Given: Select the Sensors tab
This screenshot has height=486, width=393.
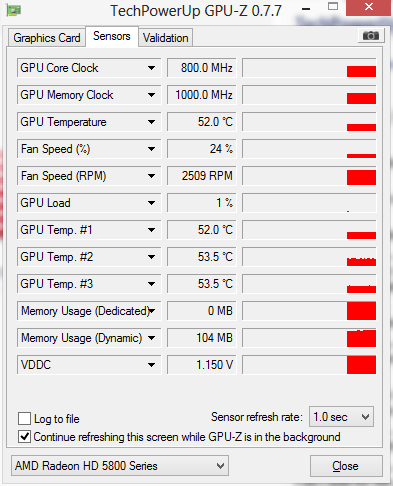Looking at the screenshot, I should pyautogui.click(x=112, y=36).
